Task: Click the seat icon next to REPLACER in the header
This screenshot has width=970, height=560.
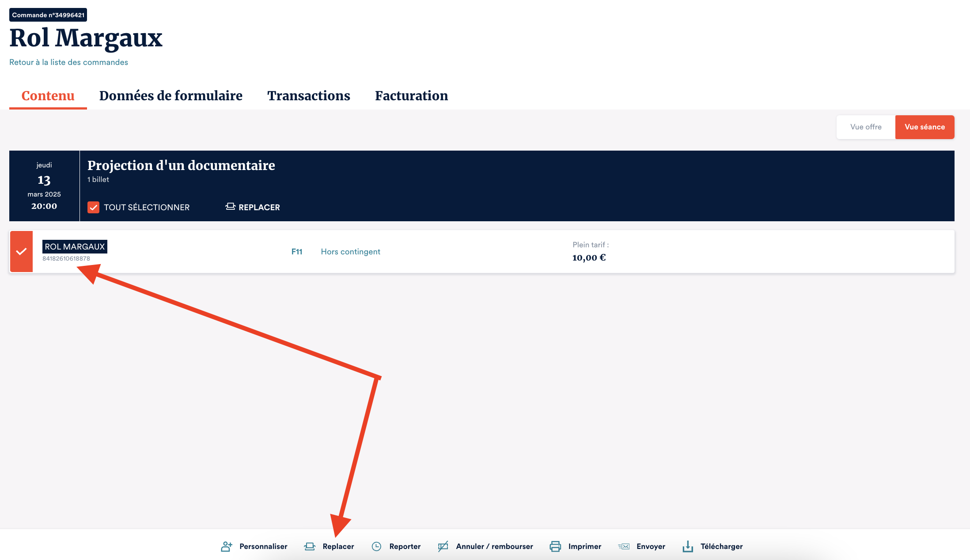Action: pos(230,207)
